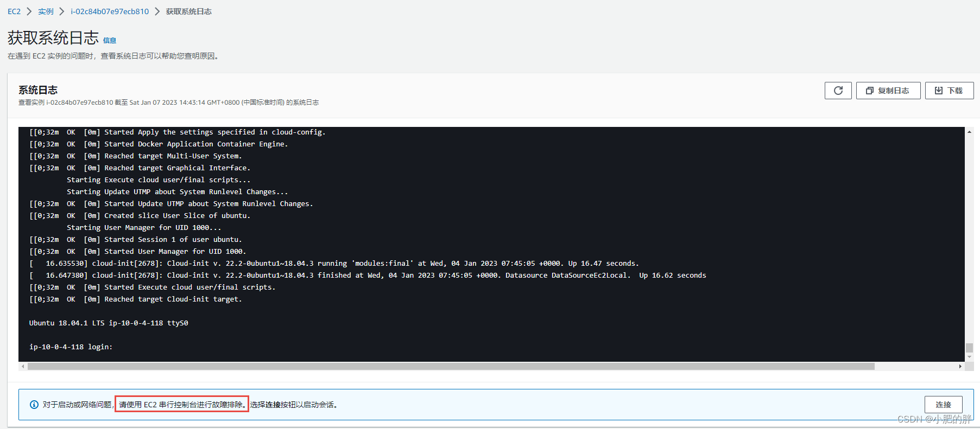Click 'Started Apply the settings specified' log line
This screenshot has width=980, height=429.
[178, 132]
